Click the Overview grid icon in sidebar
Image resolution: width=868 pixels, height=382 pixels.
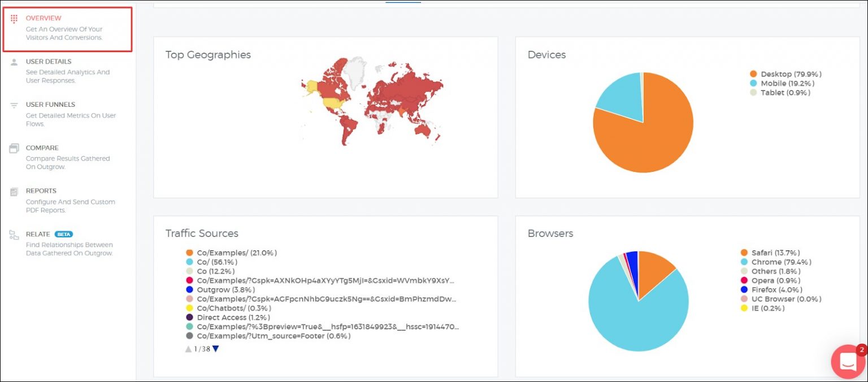pos(14,19)
